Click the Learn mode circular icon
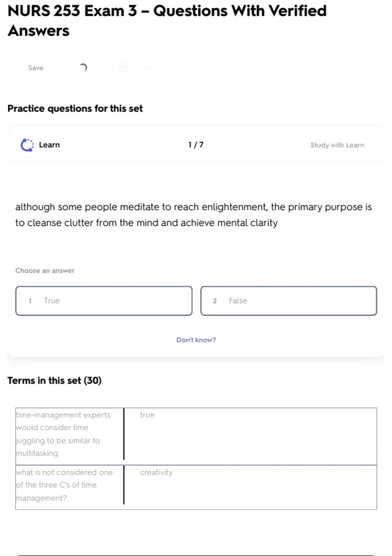 click(27, 145)
